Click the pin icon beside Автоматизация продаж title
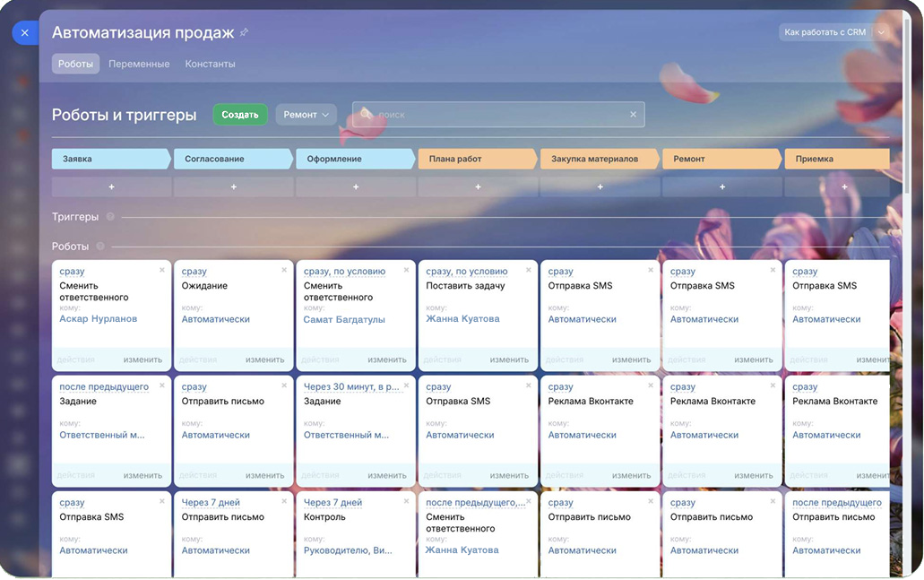The width and height of the screenshot is (924, 580). 244,33
